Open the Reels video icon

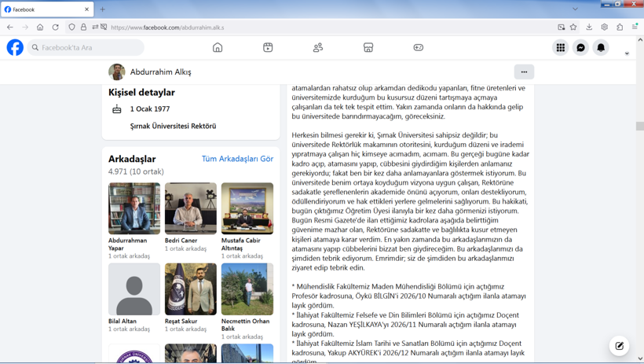268,47
